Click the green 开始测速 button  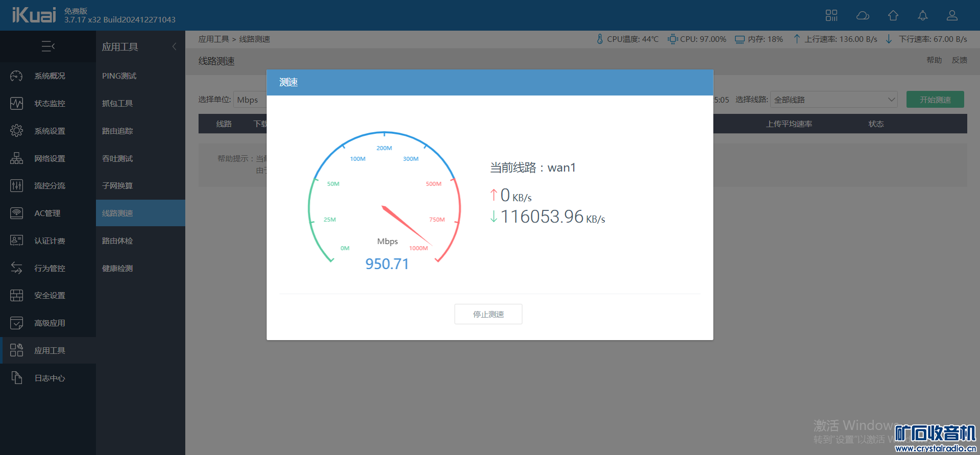coord(935,100)
